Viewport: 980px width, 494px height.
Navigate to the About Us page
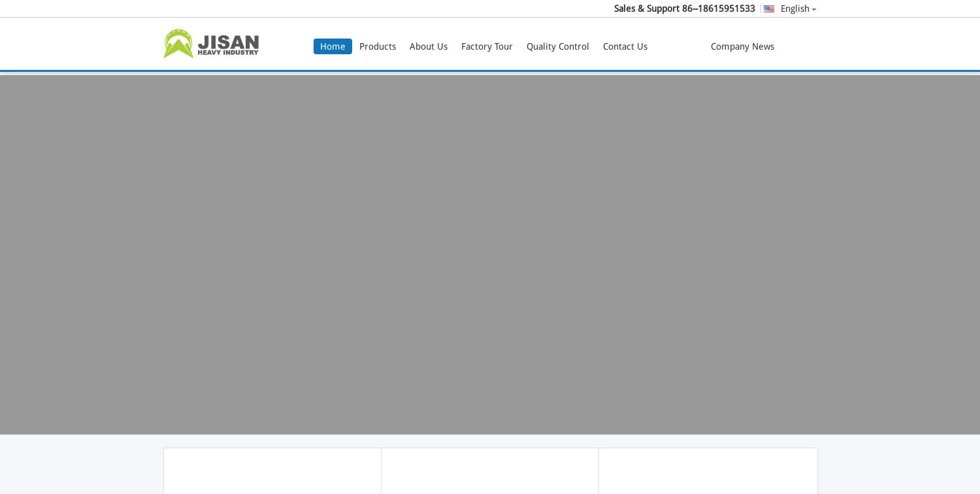(429, 46)
